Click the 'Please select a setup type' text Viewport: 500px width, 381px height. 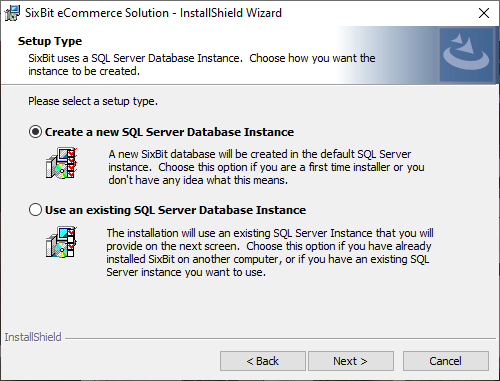click(93, 101)
